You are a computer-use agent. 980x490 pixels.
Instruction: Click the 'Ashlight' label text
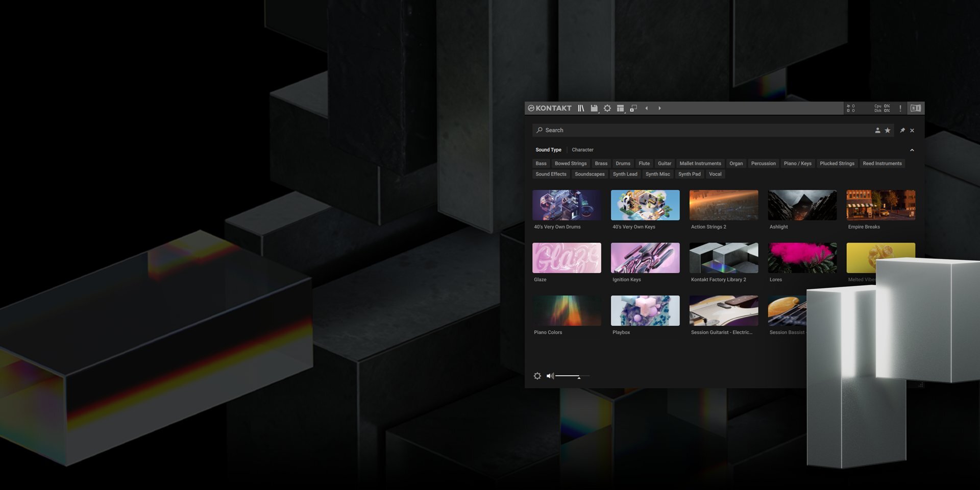click(x=779, y=227)
